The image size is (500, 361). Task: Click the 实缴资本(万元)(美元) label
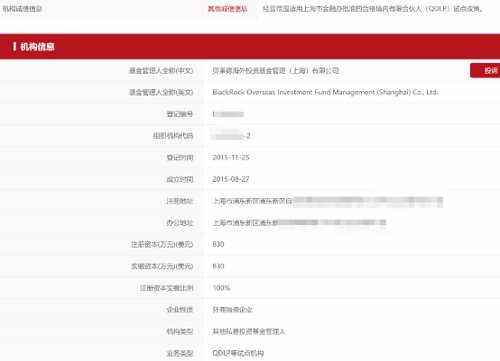point(162,266)
